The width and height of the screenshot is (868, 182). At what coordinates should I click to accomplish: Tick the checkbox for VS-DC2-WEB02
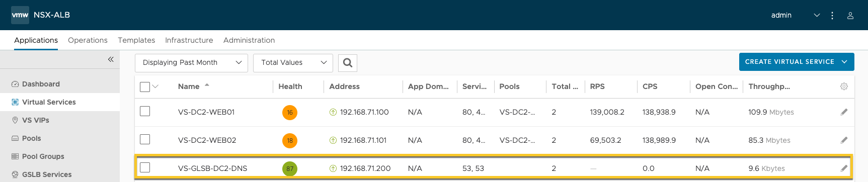click(x=145, y=139)
